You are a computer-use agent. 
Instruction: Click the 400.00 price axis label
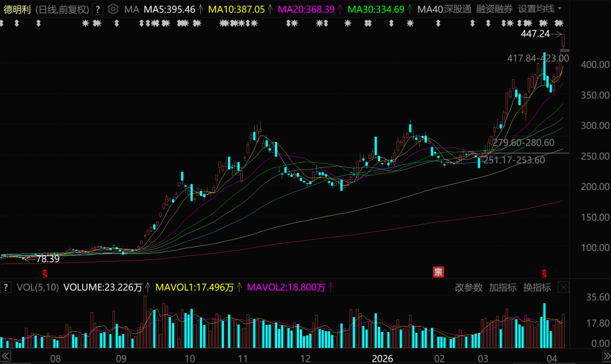[595, 64]
